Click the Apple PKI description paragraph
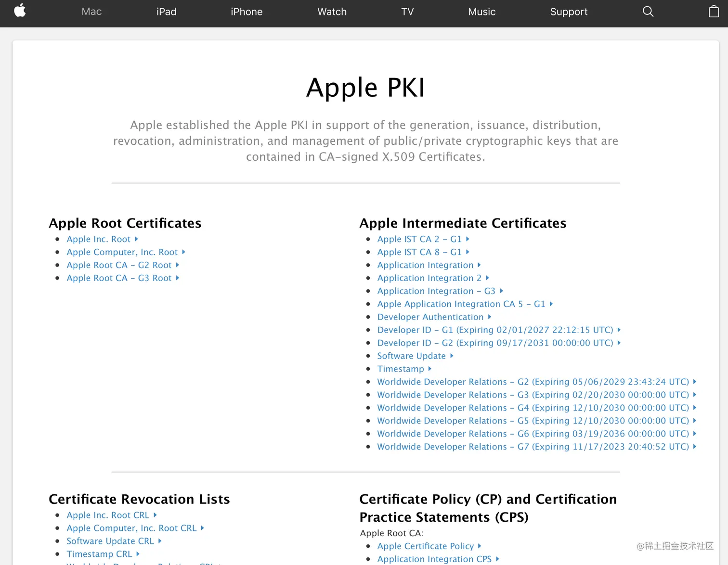Screen dimensions: 728x565 coord(365,141)
